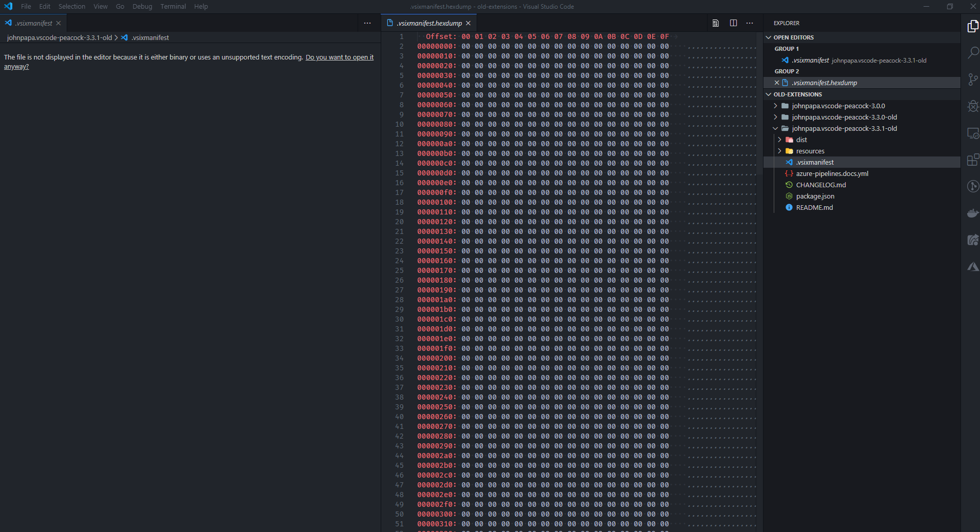This screenshot has height=532, width=980.
Task: Open CHANGELOG.md from the file tree
Action: click(821, 185)
